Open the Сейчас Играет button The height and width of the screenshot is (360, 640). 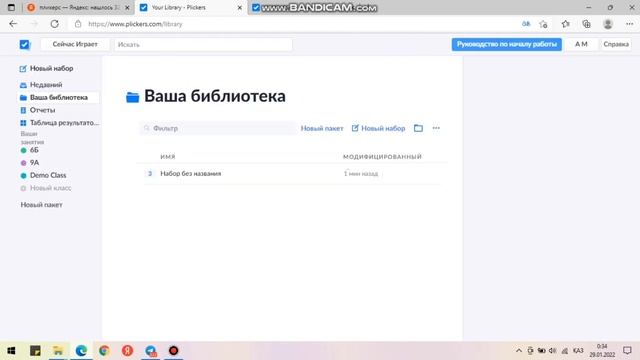[x=75, y=44]
